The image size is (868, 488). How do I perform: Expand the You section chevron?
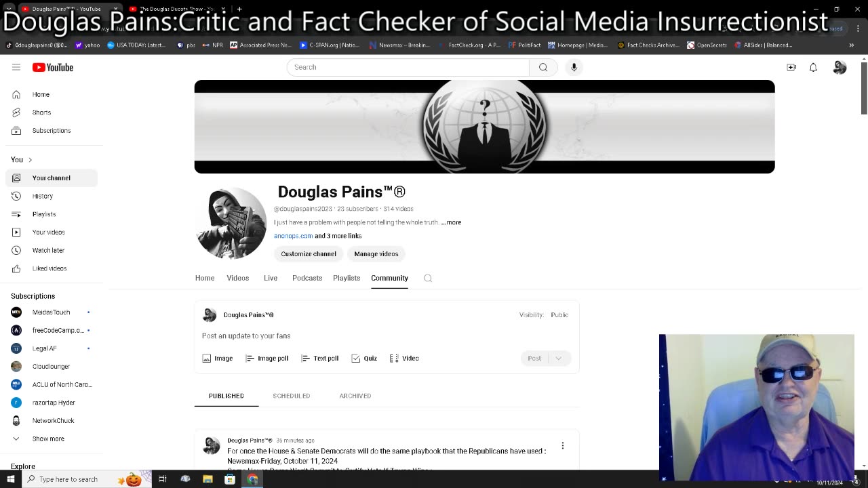coord(30,159)
